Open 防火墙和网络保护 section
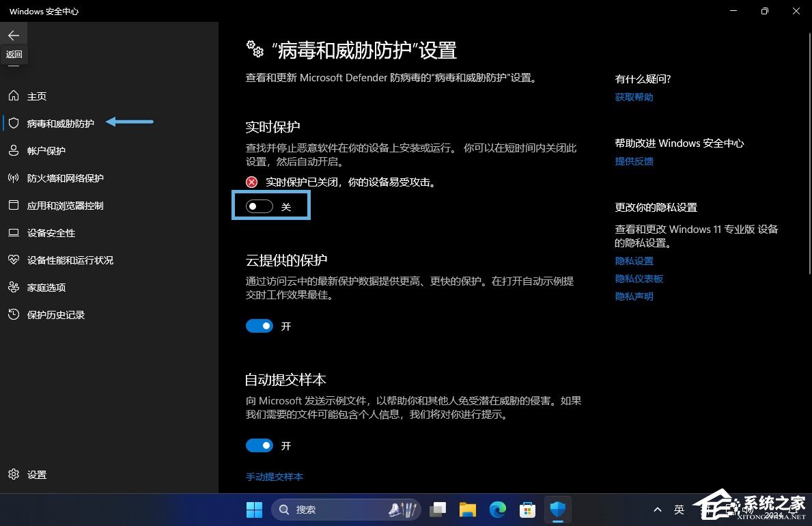 coord(65,178)
